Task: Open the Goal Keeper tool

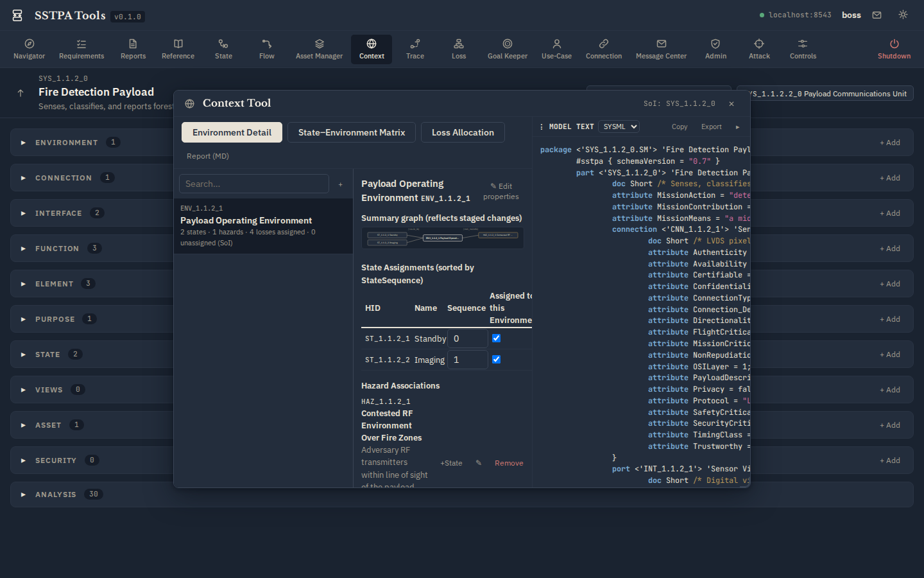Action: coord(508,49)
